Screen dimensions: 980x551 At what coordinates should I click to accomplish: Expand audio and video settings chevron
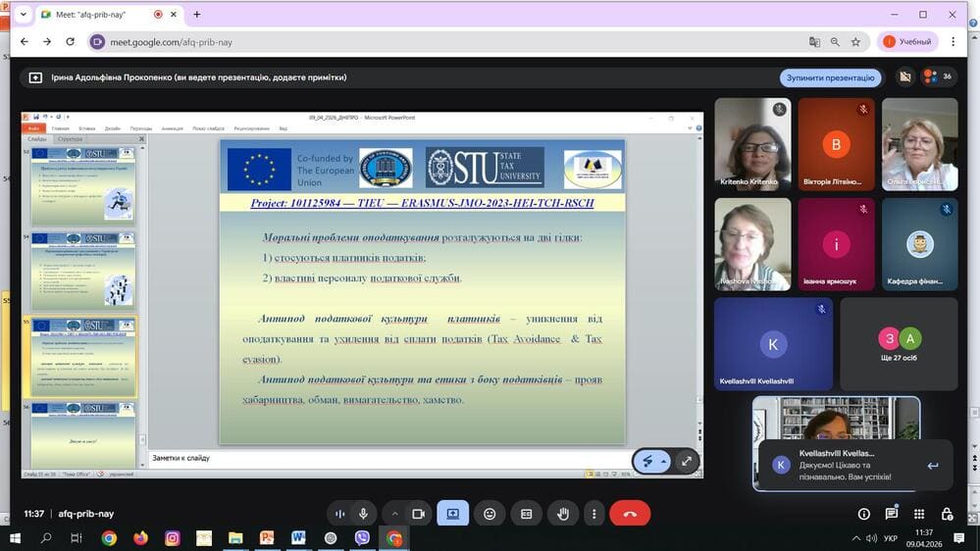click(x=395, y=514)
